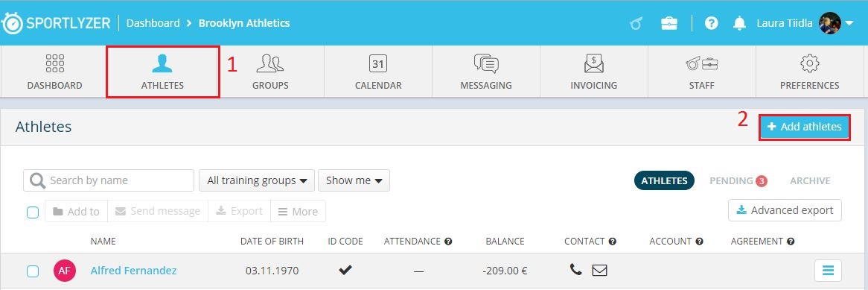Click the Add athletes button
Screen dimensions: 868x290
tap(804, 127)
